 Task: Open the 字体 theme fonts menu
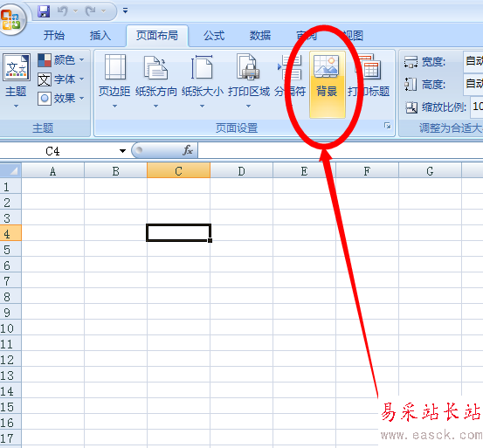[61, 79]
